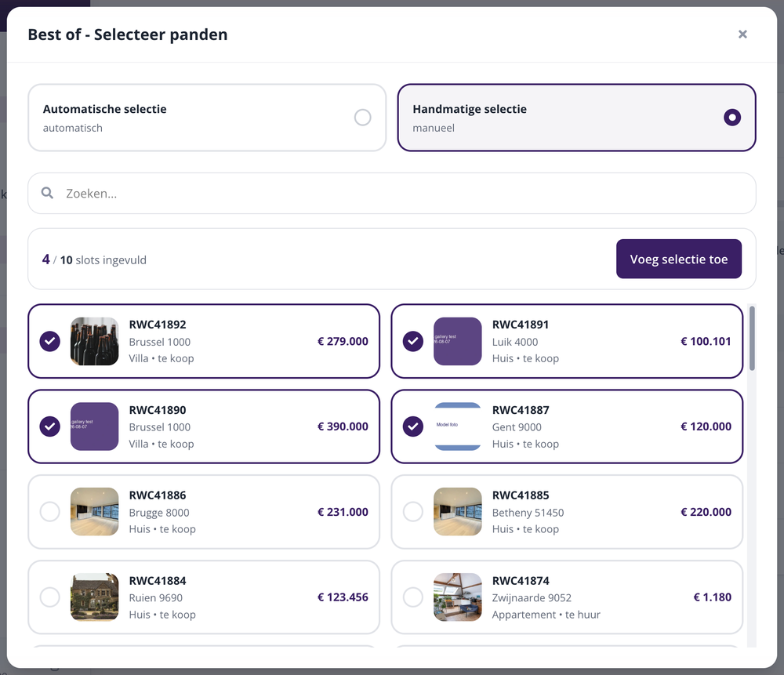Click the Voeg selectie toe button

tap(678, 259)
